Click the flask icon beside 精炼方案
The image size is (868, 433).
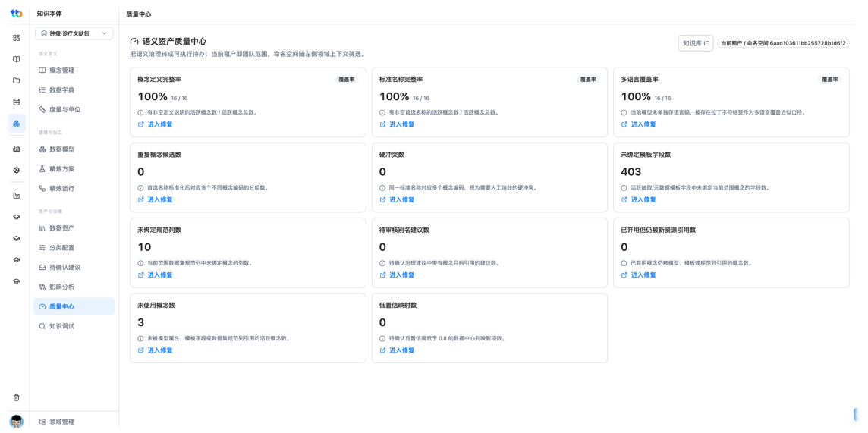click(x=42, y=168)
